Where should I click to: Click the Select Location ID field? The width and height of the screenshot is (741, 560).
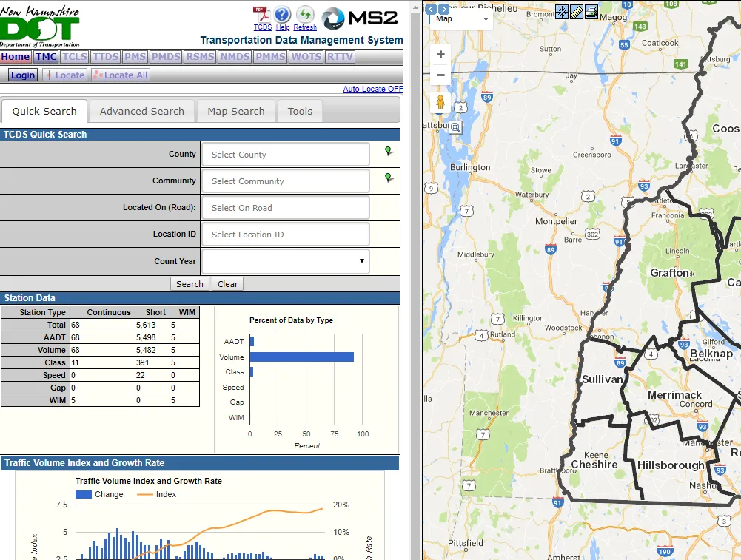[x=286, y=235]
